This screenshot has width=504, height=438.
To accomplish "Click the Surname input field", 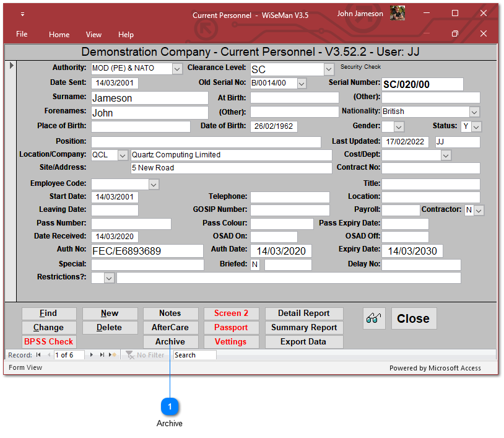I will point(149,98).
